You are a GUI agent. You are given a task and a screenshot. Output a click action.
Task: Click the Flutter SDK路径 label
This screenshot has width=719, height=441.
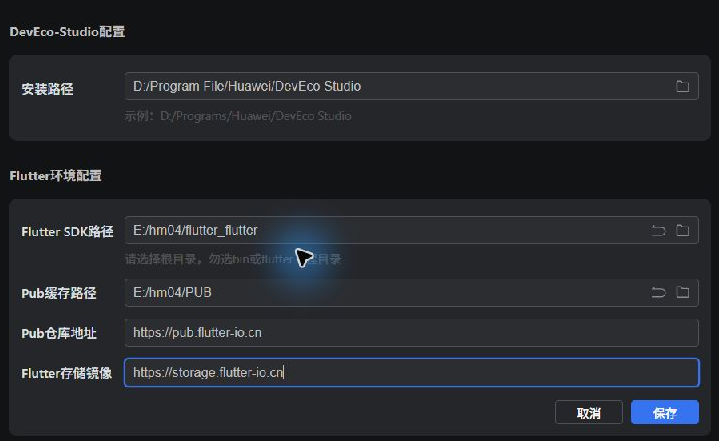[67, 232]
